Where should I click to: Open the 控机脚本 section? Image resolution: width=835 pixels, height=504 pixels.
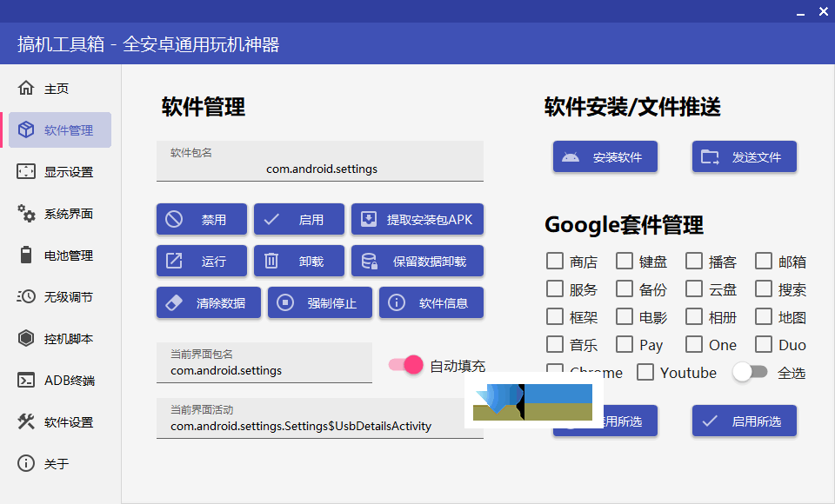pos(60,339)
